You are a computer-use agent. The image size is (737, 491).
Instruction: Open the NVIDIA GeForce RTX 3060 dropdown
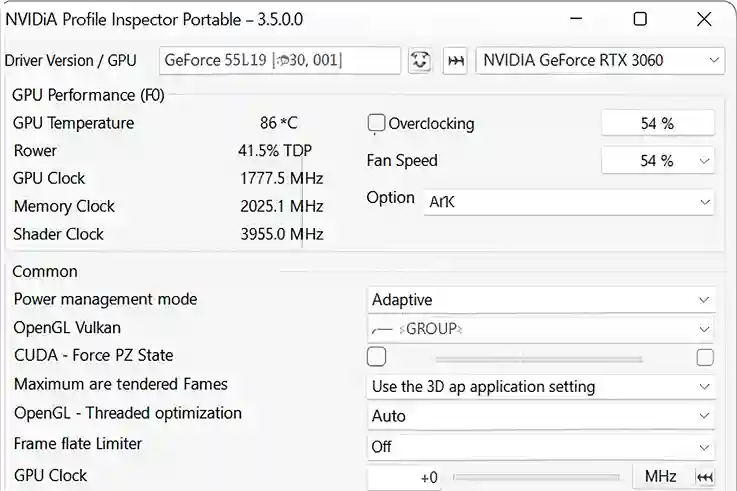(x=600, y=61)
